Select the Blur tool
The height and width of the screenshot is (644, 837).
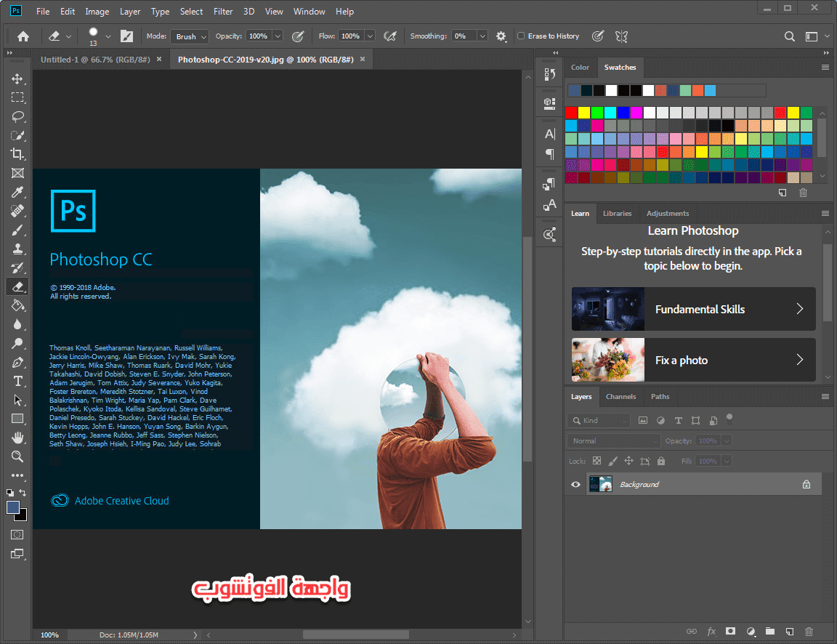pos(17,325)
